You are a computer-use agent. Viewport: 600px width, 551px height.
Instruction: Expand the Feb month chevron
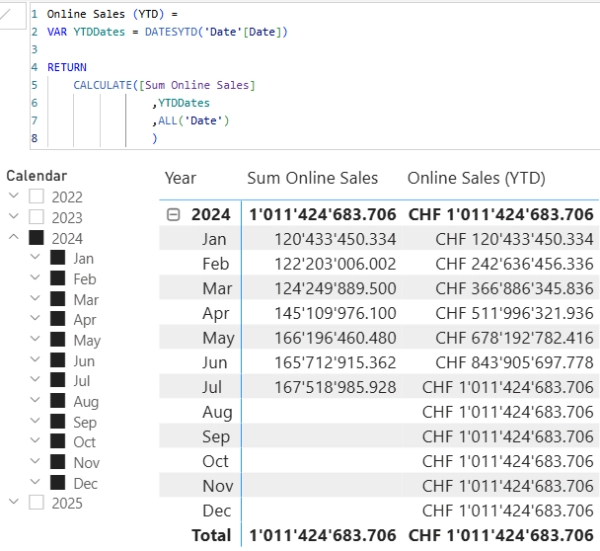(x=35, y=278)
